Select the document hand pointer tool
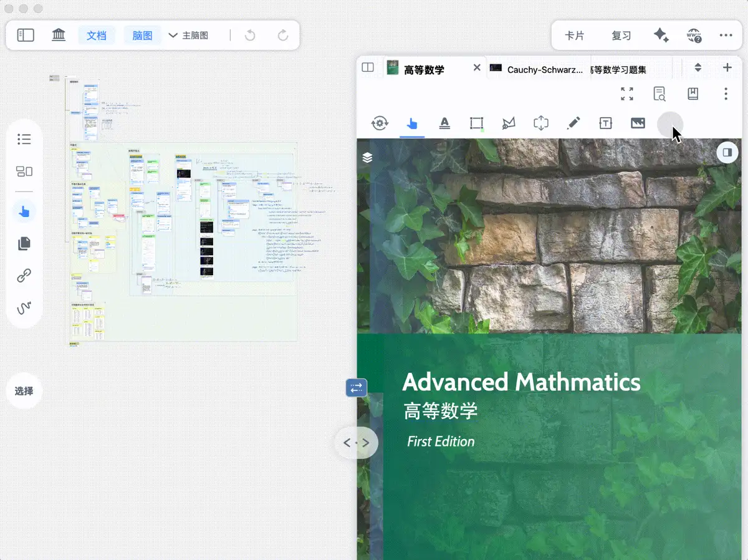This screenshot has height=560, width=748. (412, 123)
